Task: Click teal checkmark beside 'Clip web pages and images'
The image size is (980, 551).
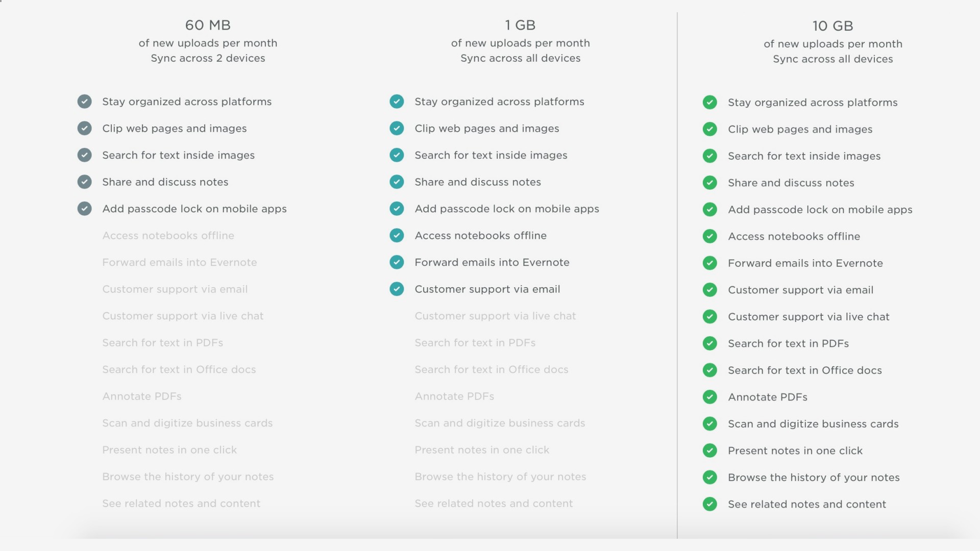Action: point(397,129)
